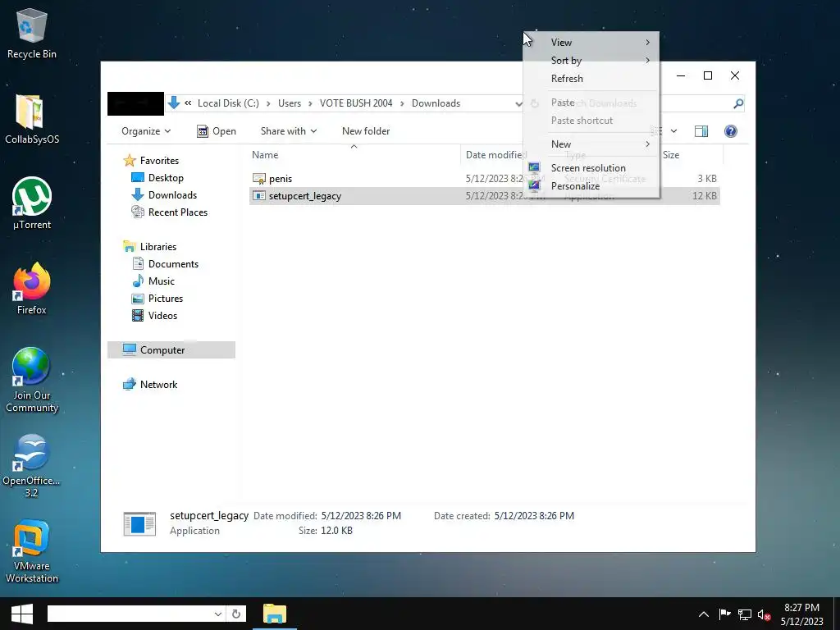Viewport: 840px width, 630px height.
Task: Choose Refresh in the context menu
Action: pyautogui.click(x=591, y=79)
